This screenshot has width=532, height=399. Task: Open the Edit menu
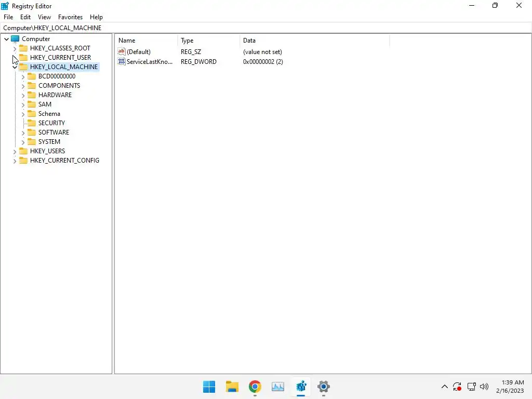(x=25, y=17)
